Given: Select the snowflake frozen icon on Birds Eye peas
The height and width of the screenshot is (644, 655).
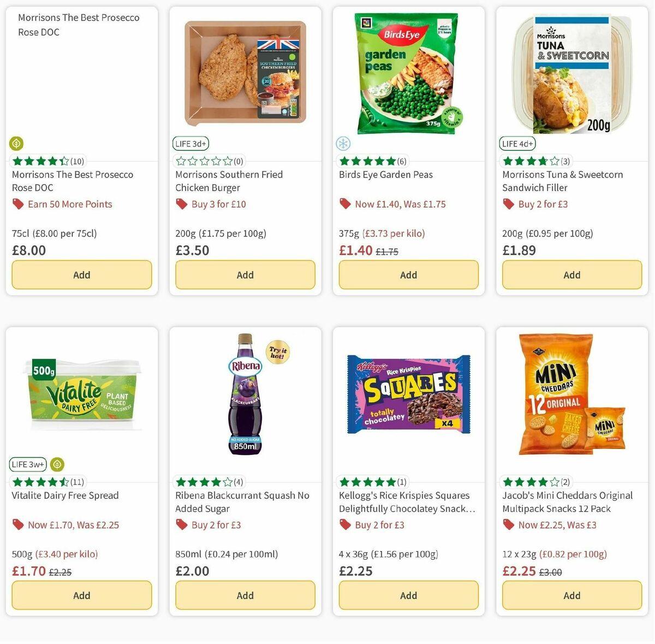Looking at the screenshot, I should [x=343, y=143].
